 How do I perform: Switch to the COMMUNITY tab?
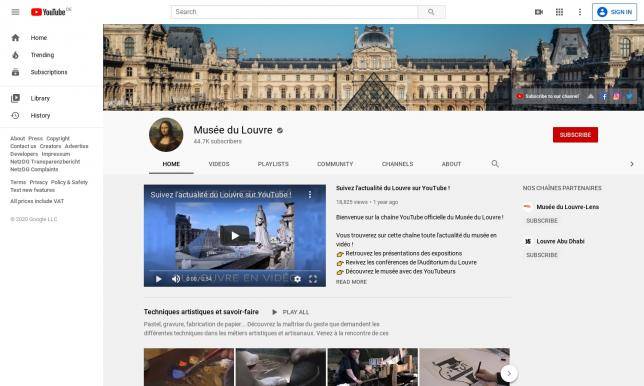pos(335,164)
